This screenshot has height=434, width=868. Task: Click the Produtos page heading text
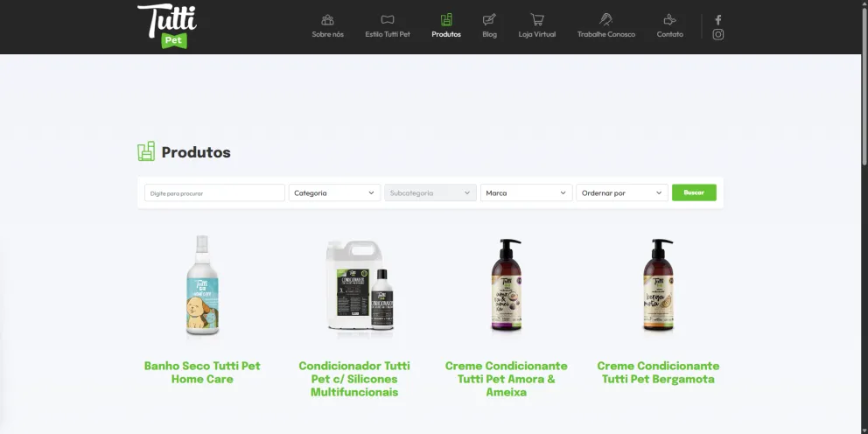coord(196,152)
